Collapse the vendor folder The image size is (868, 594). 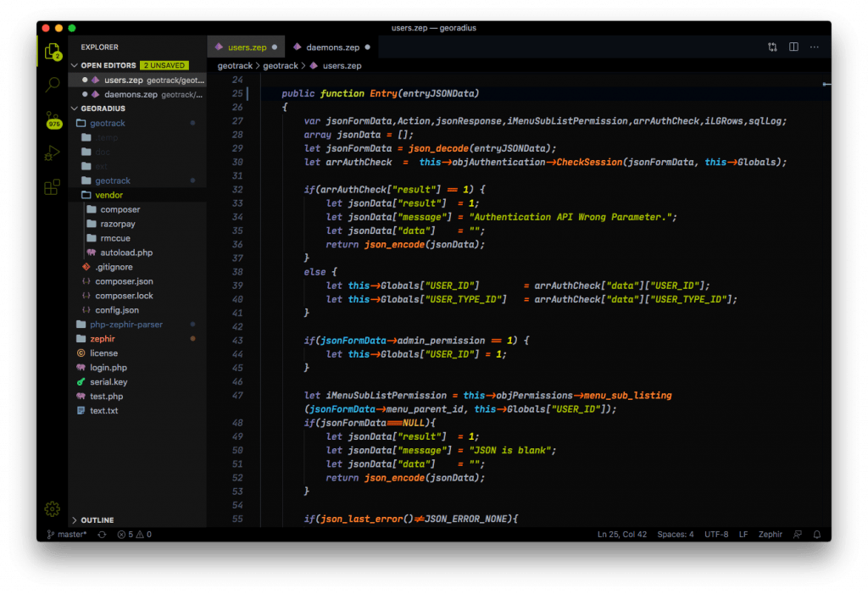point(137,195)
